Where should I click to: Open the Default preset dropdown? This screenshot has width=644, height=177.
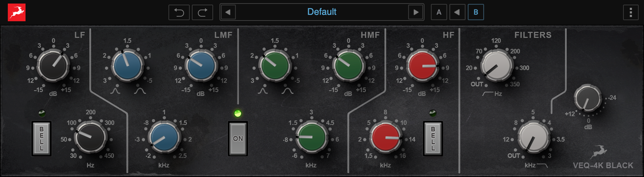point(322,12)
